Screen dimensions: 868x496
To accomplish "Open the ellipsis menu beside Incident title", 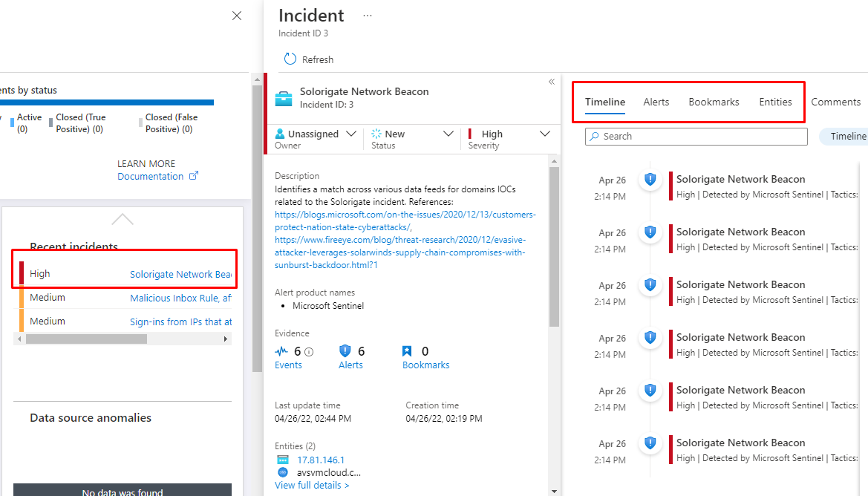I will tap(368, 16).
